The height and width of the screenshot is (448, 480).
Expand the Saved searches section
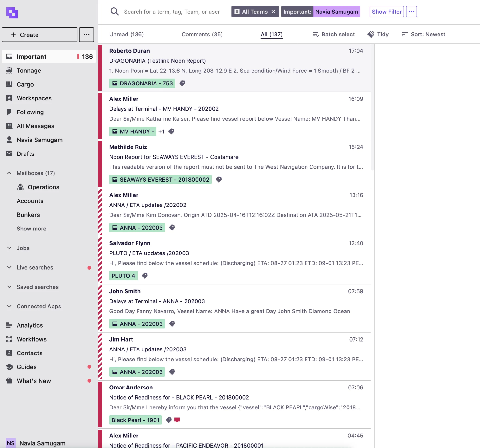coord(9,287)
